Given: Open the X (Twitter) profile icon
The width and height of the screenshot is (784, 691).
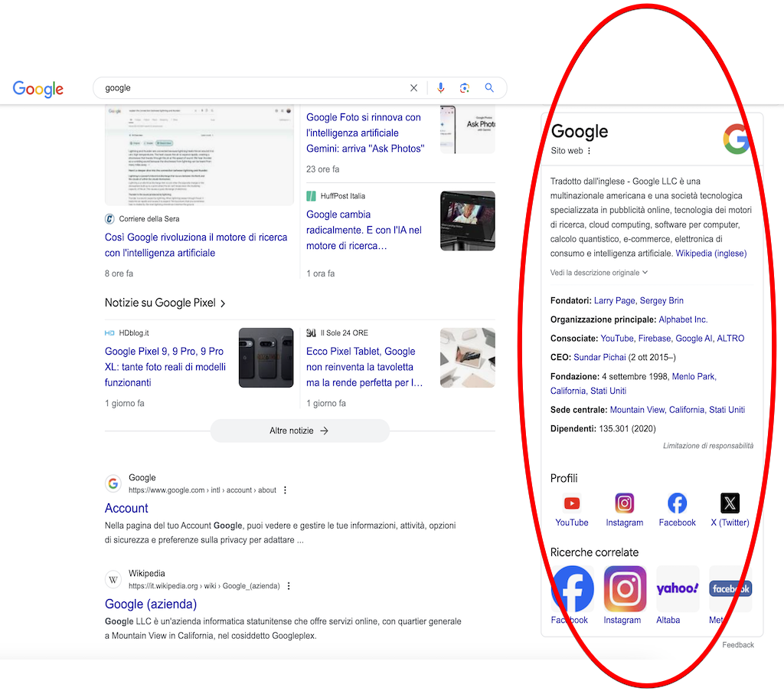Looking at the screenshot, I should pyautogui.click(x=730, y=503).
